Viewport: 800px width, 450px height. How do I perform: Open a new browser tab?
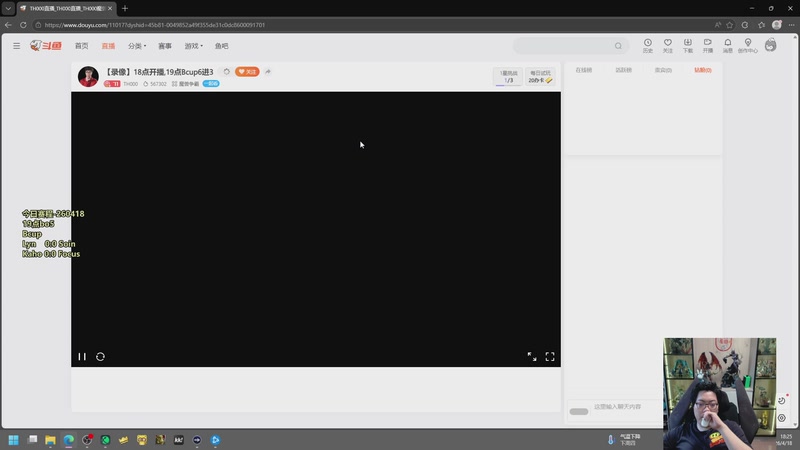pos(124,8)
